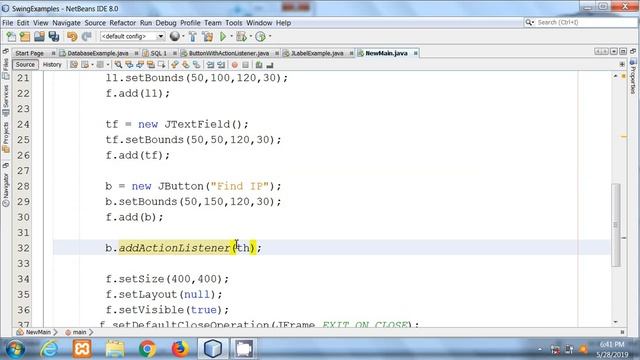Open the default config dropdown
Screen dimensions: 640x360
point(132,36)
